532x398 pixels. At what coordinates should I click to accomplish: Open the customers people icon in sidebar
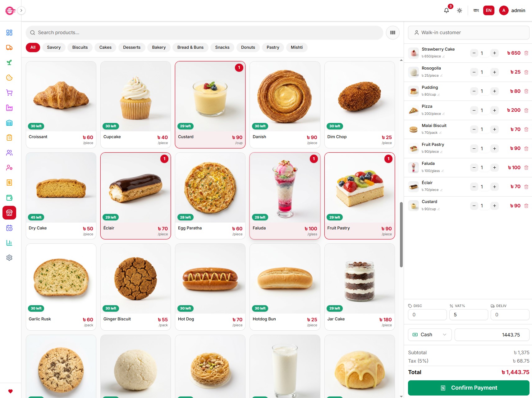pyautogui.click(x=9, y=153)
